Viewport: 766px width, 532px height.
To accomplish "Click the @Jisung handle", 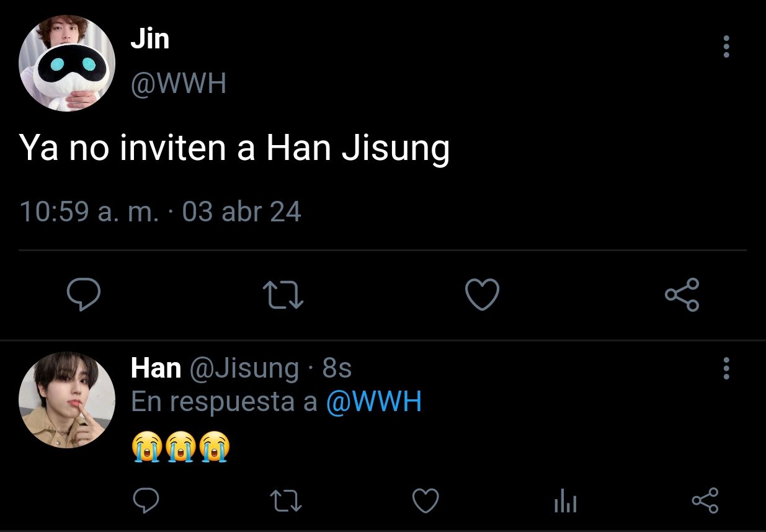I will point(244,369).
